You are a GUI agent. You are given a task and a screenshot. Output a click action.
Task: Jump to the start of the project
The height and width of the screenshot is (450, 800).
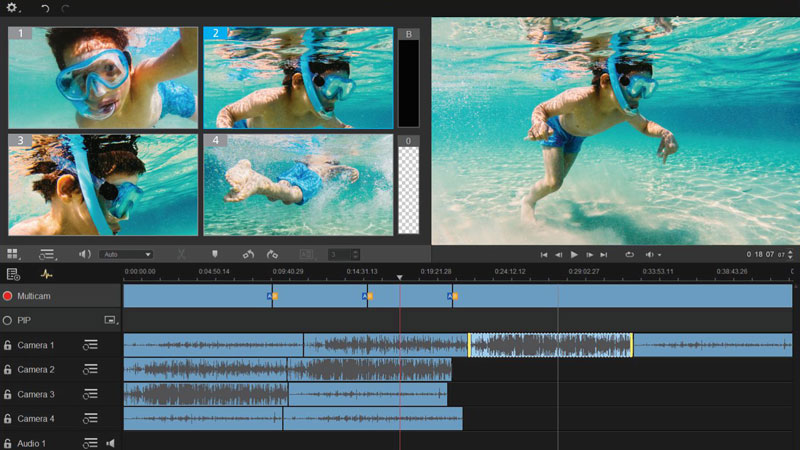coord(544,255)
